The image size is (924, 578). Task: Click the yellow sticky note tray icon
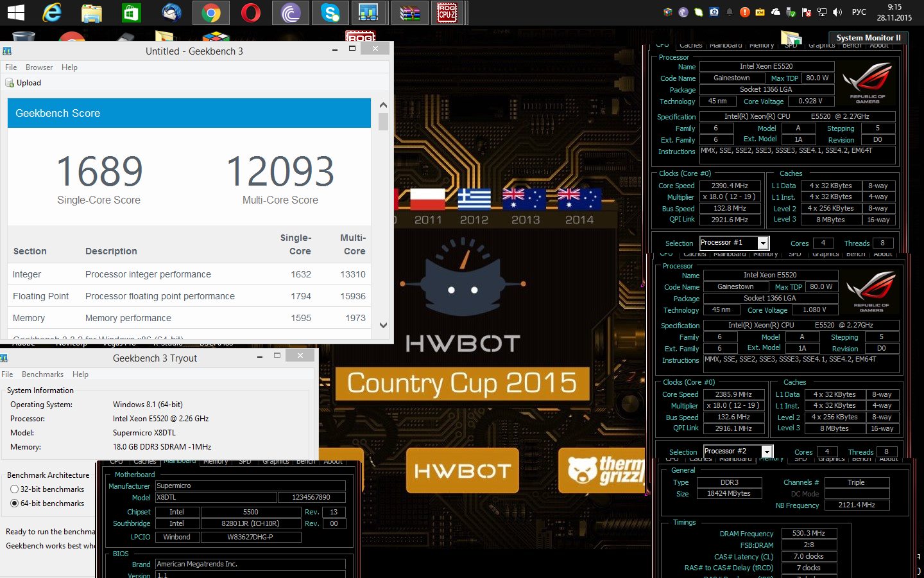pos(760,12)
